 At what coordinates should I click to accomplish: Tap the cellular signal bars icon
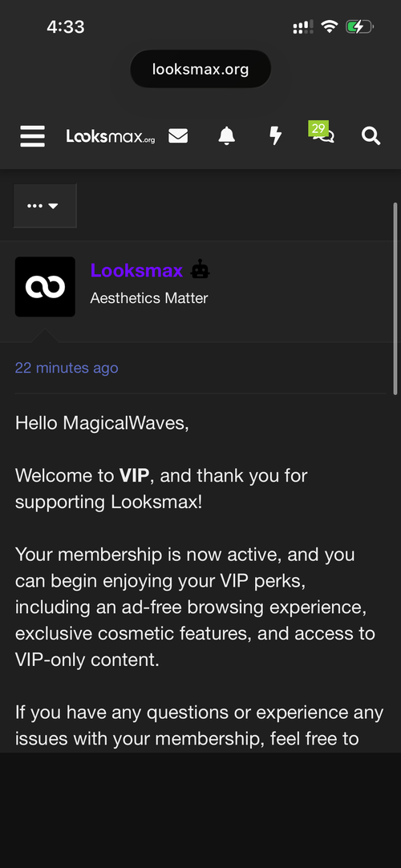point(303,26)
